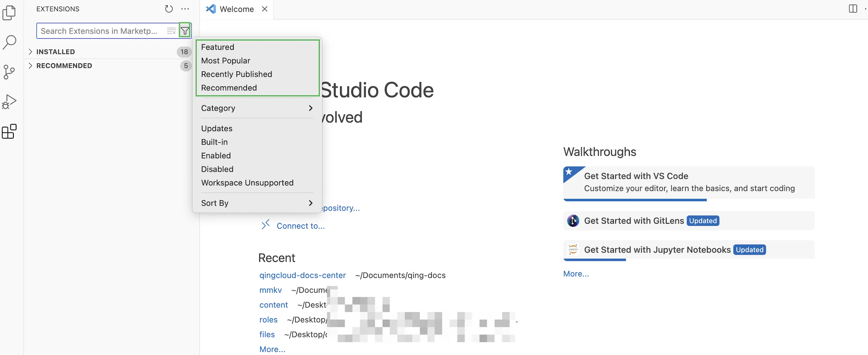Screen dimensions: 868x355
Task: Open recent folder roles
Action: pyautogui.click(x=268, y=320)
